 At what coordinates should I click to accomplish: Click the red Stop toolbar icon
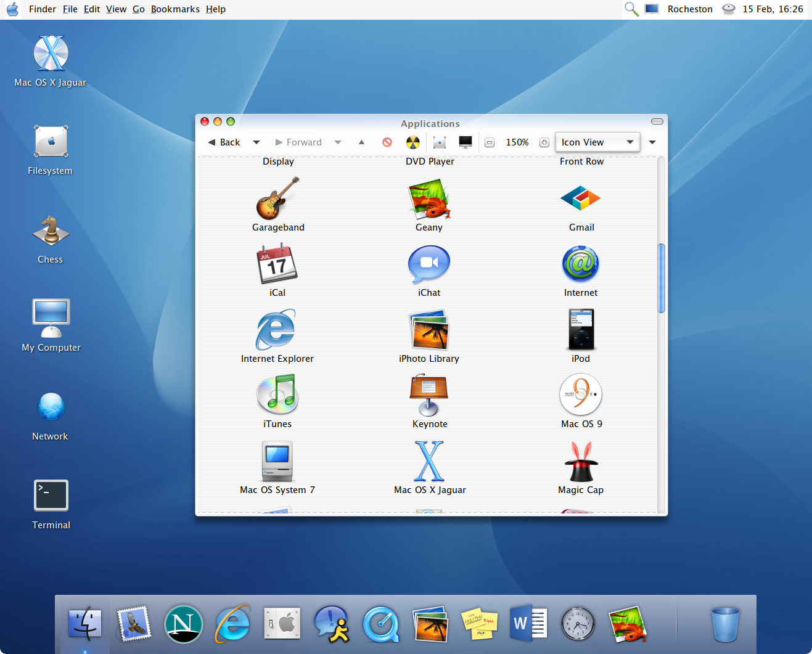(x=387, y=142)
